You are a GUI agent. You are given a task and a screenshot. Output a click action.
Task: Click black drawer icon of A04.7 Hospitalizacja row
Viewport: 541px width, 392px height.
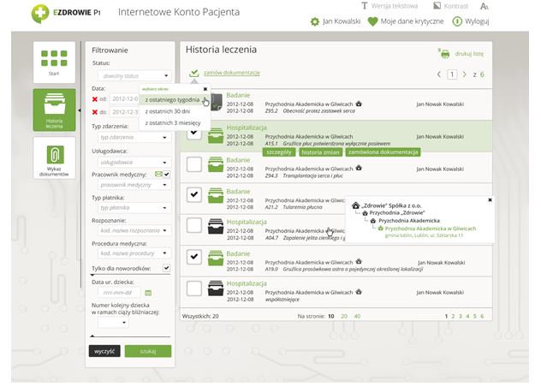pyautogui.click(x=216, y=226)
